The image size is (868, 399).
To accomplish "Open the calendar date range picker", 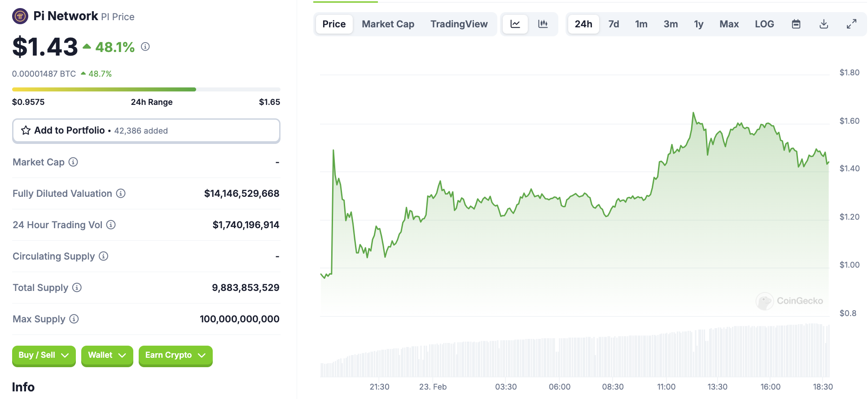I will click(x=796, y=24).
